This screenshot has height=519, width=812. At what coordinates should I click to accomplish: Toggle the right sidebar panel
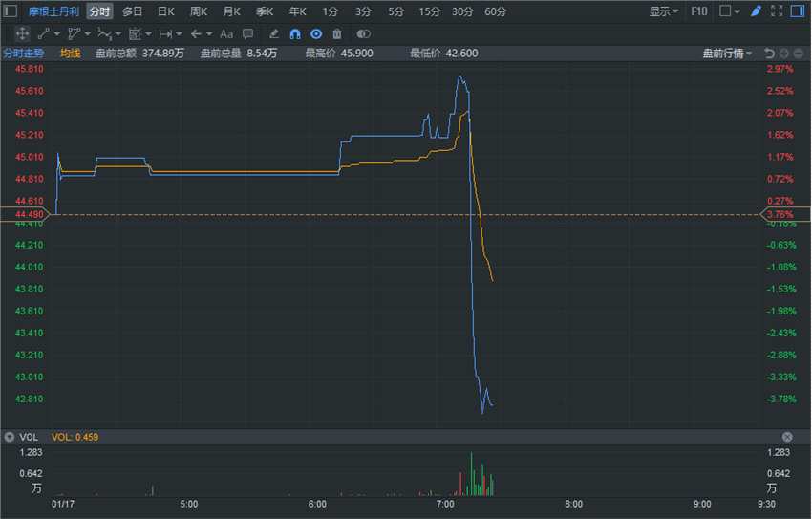(x=797, y=11)
